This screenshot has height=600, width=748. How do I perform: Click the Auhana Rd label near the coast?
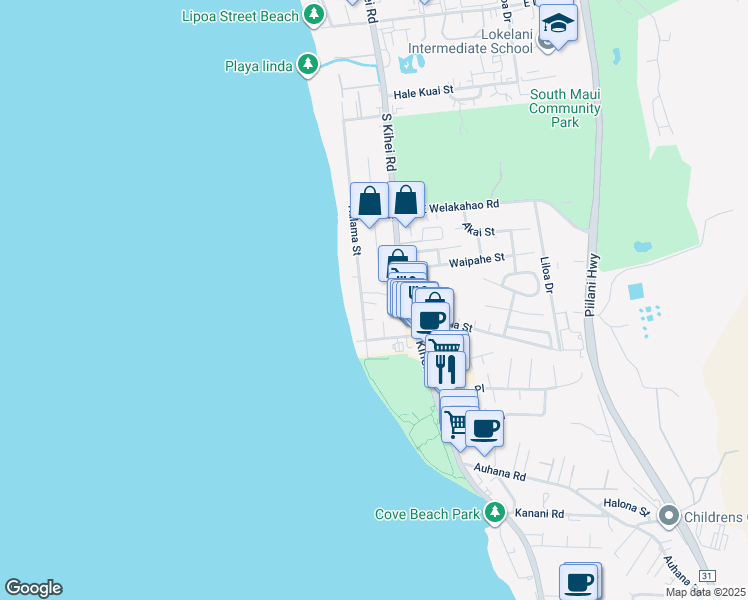tap(499, 472)
